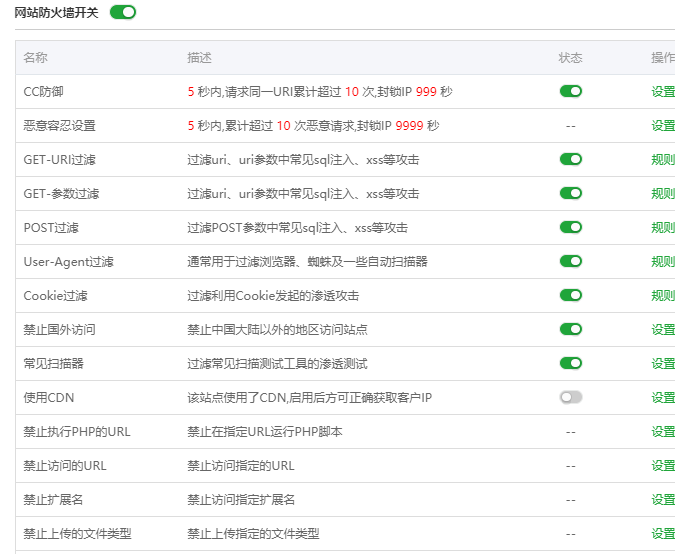Open 设置 for 使用CDN row
This screenshot has width=675, height=554.
tap(663, 397)
